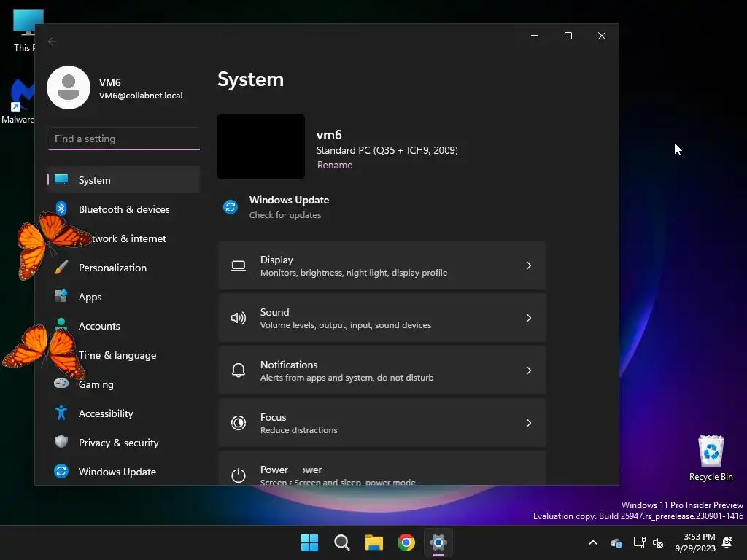The width and height of the screenshot is (747, 560).
Task: Click the Display laptop icon
Action: point(239,265)
